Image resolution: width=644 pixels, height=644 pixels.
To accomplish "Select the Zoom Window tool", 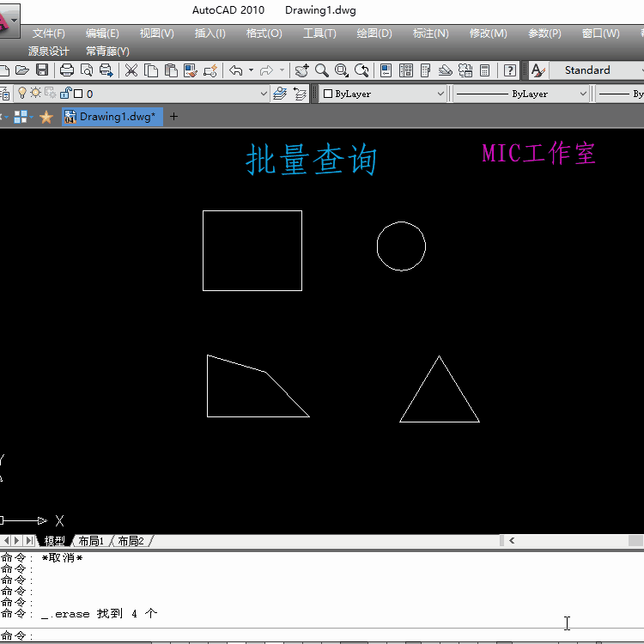I will click(341, 70).
